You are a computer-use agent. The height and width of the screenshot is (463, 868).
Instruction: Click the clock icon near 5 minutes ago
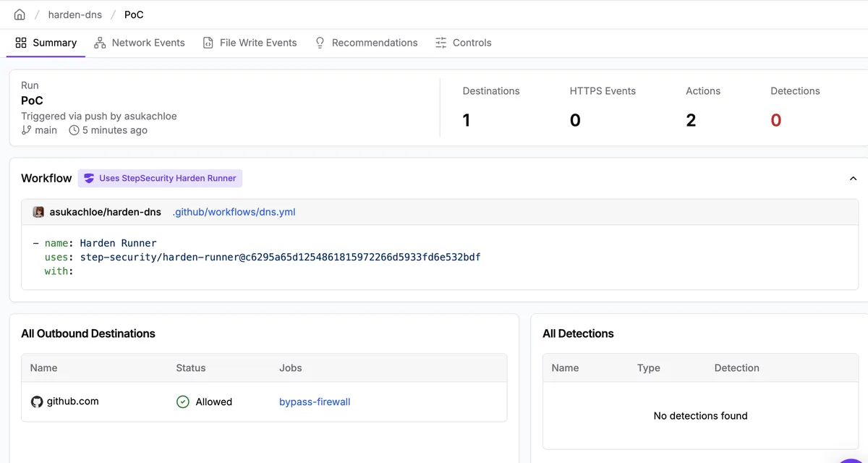pyautogui.click(x=74, y=130)
